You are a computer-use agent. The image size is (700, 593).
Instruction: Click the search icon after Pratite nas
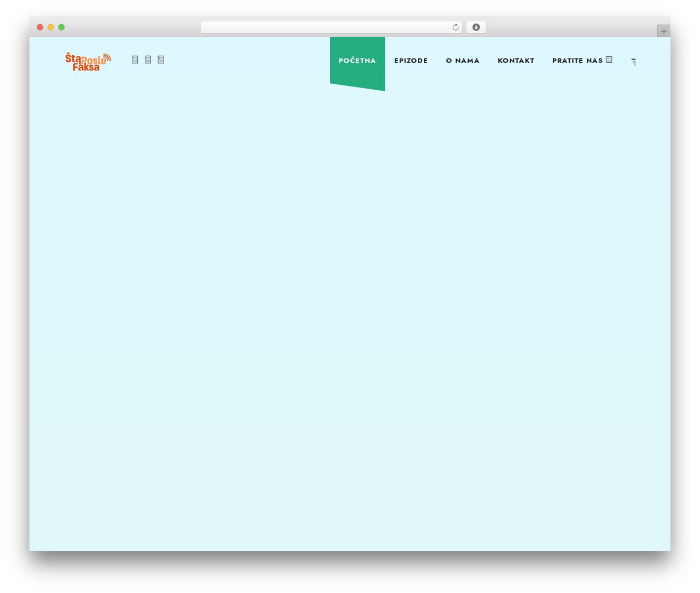pos(633,62)
